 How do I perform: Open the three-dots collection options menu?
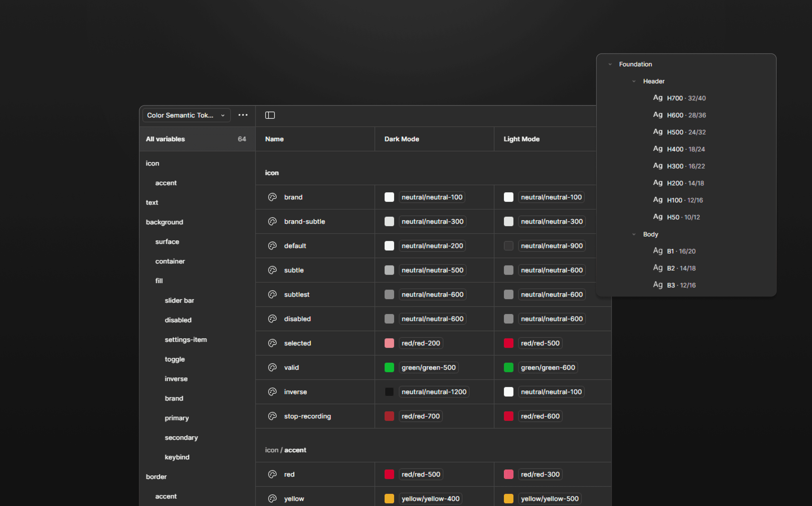243,115
